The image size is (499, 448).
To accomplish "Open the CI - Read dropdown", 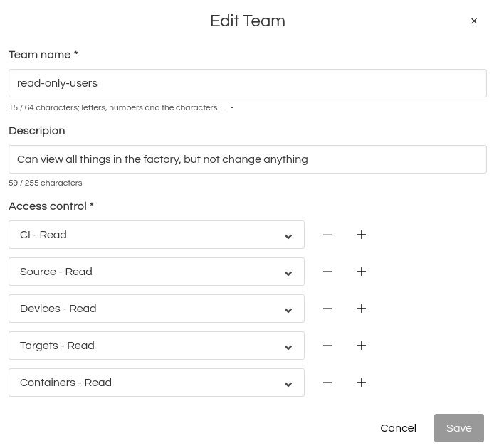I will [x=157, y=235].
